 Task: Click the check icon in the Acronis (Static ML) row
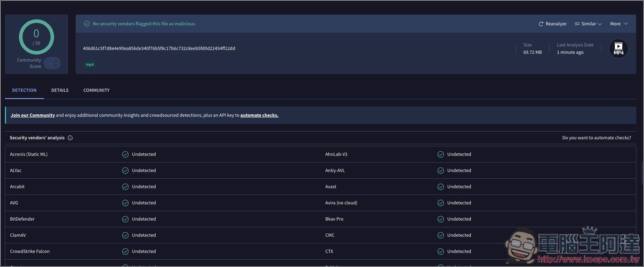(125, 154)
